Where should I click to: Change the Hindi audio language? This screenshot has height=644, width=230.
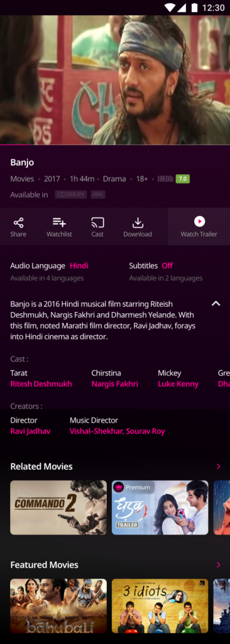(x=79, y=266)
